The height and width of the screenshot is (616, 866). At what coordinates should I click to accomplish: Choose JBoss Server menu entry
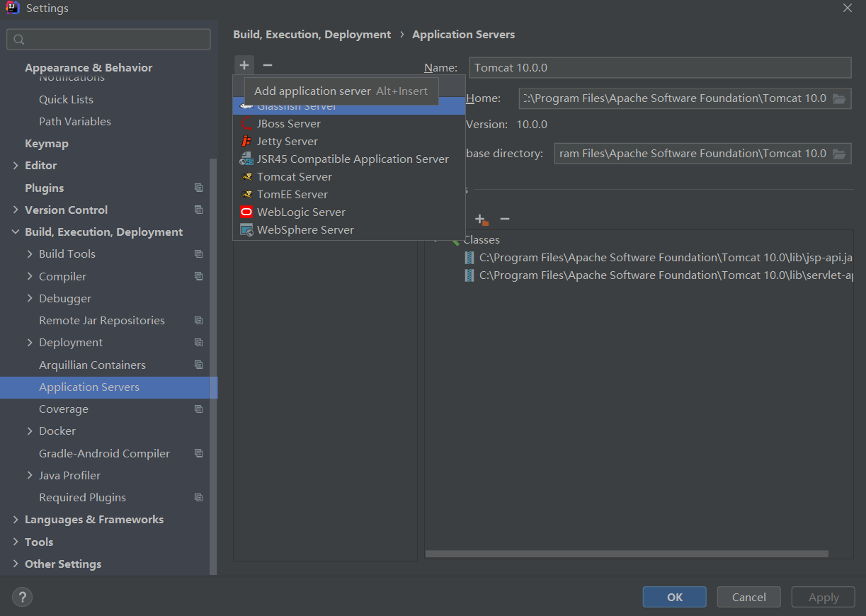click(x=349, y=124)
